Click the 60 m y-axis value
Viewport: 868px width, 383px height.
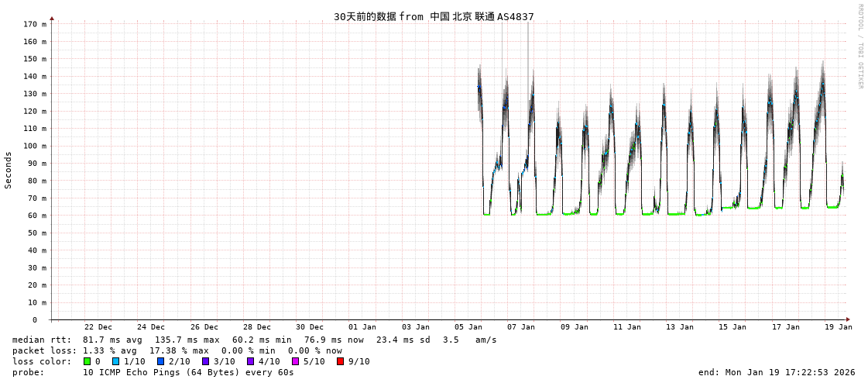[x=38, y=216]
